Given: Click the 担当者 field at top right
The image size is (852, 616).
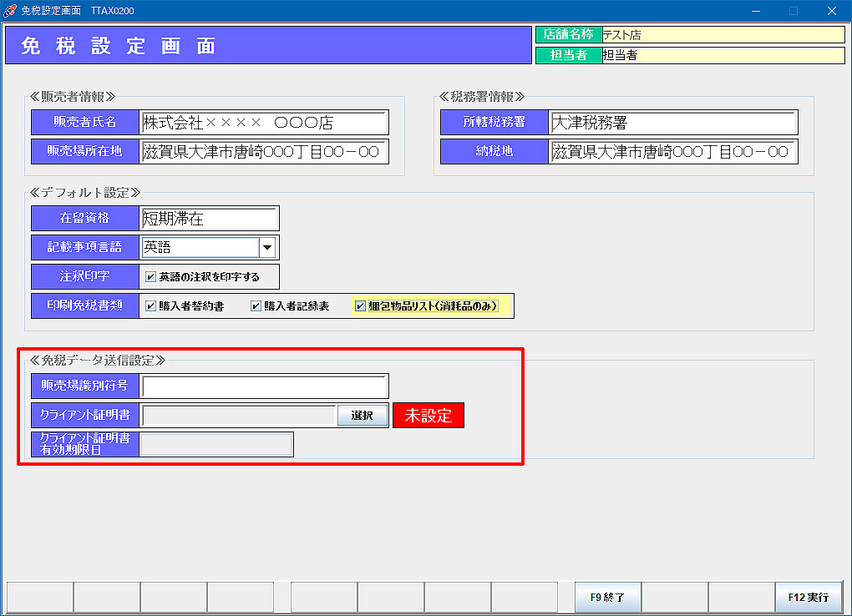Looking at the screenshot, I should 723,55.
